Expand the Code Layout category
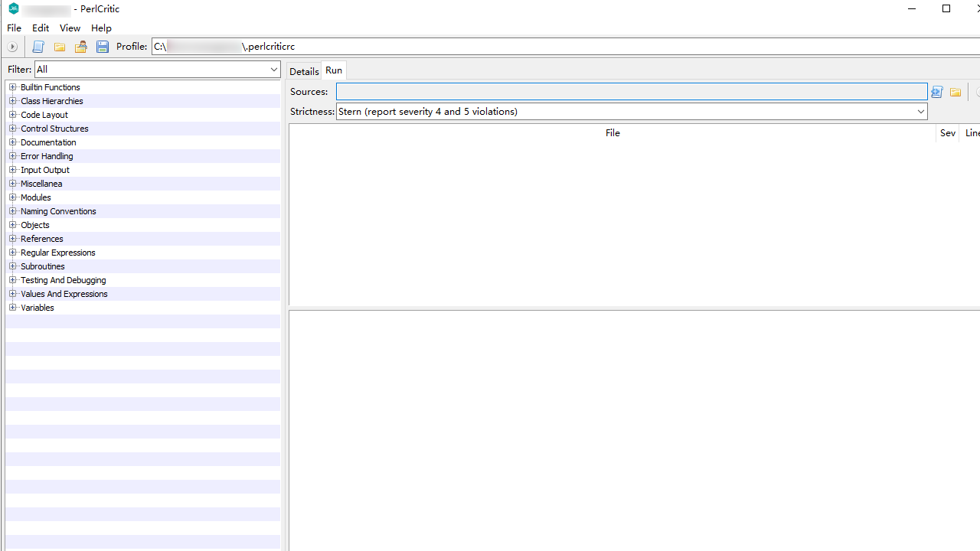Screen dimensions: 980x551 click(x=13, y=114)
